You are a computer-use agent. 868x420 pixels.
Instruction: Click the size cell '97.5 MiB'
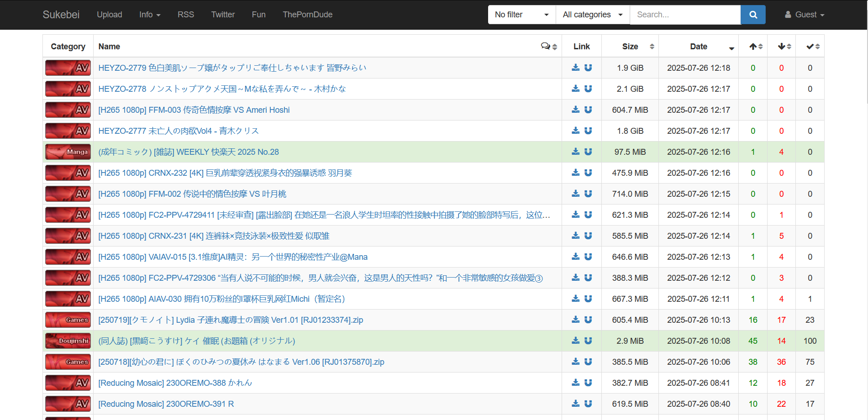click(630, 152)
